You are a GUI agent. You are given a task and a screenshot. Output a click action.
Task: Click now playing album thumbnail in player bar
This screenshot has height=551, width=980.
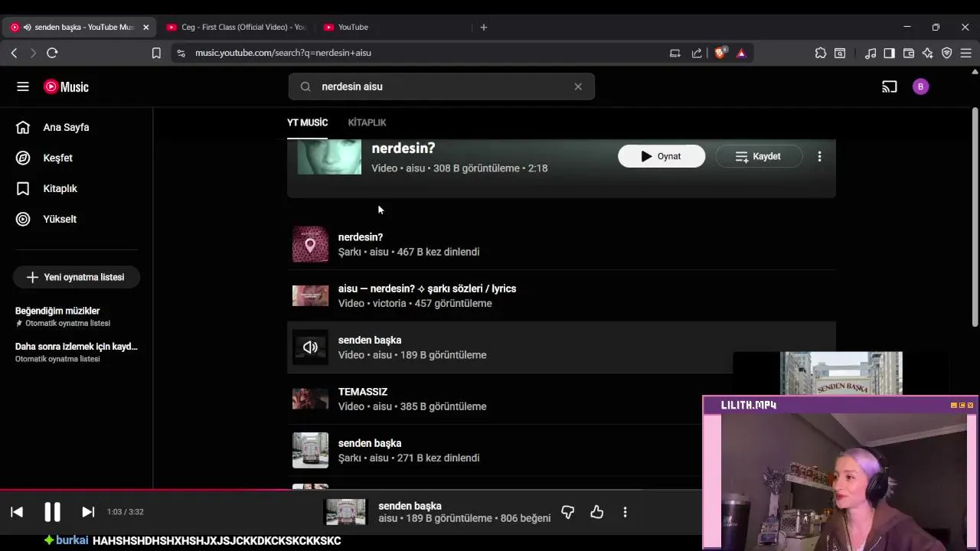tap(346, 512)
